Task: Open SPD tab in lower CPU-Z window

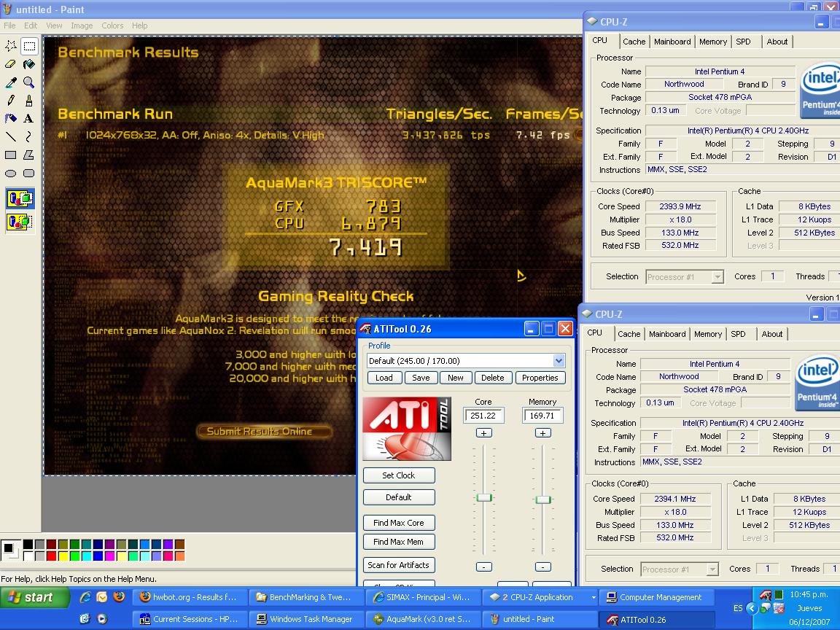Action: pos(738,334)
